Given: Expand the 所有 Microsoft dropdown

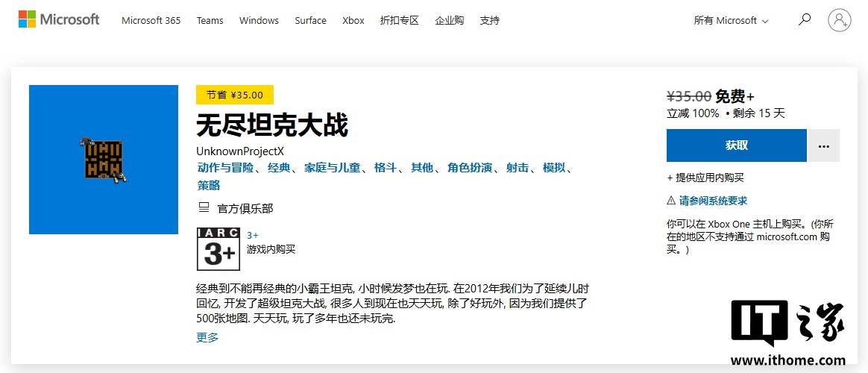Looking at the screenshot, I should [731, 20].
